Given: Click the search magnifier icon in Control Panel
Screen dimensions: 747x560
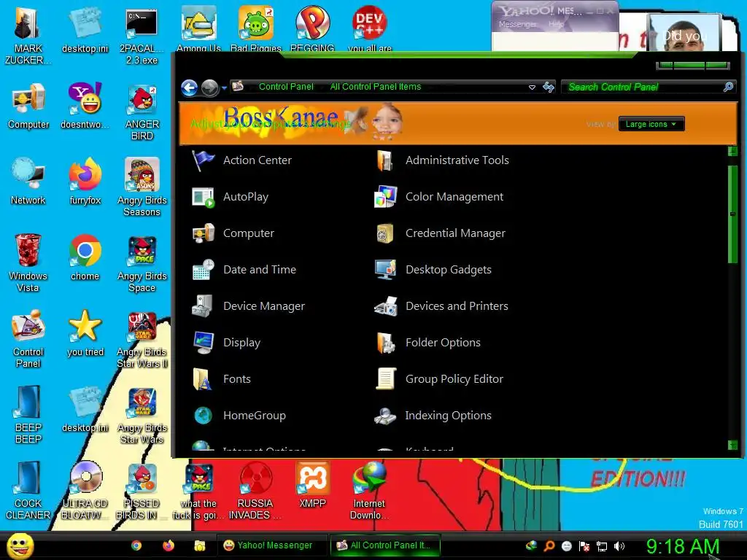Looking at the screenshot, I should click(x=728, y=87).
